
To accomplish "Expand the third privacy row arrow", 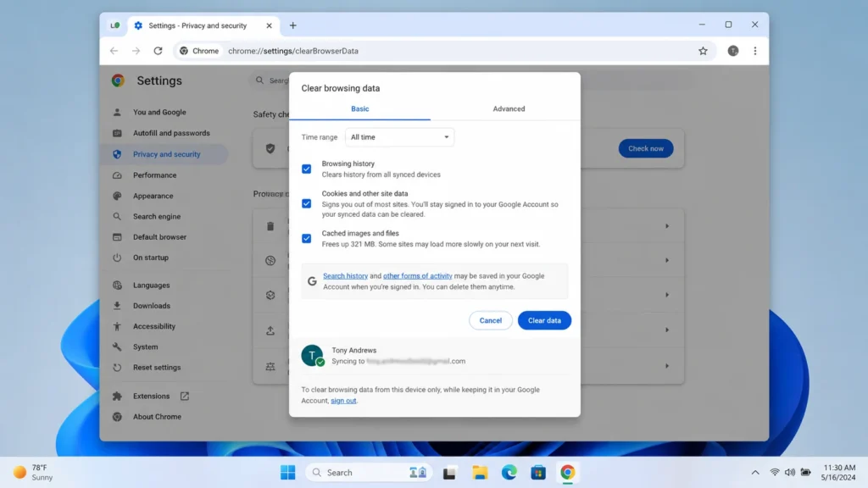I will click(x=667, y=295).
